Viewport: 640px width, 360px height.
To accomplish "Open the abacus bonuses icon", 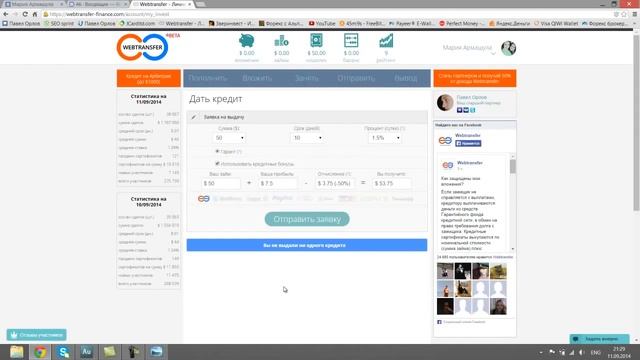I will tap(351, 41).
